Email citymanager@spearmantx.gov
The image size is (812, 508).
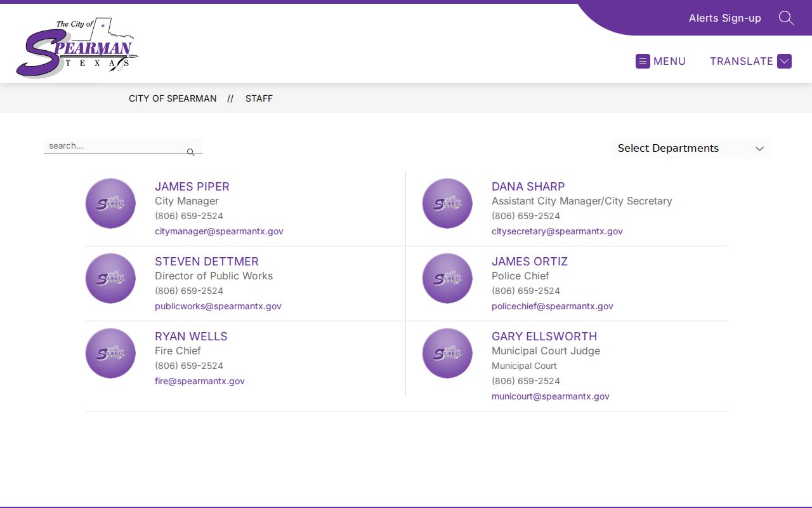219,231
